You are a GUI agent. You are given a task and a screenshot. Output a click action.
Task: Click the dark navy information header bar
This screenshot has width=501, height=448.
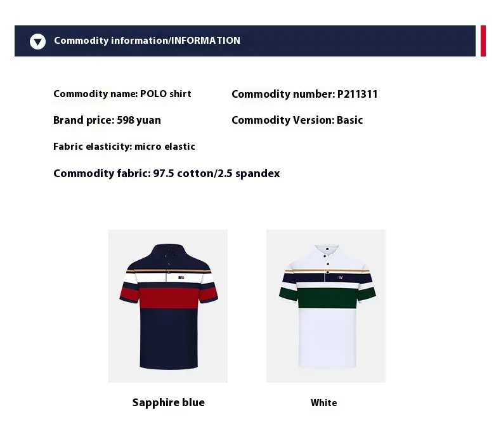[245, 41]
